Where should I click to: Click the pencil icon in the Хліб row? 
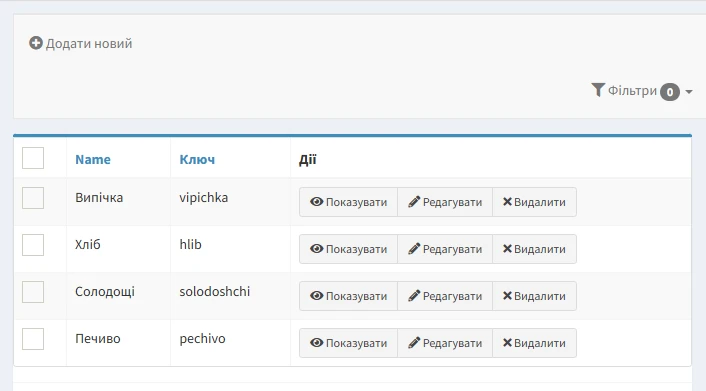(x=414, y=249)
